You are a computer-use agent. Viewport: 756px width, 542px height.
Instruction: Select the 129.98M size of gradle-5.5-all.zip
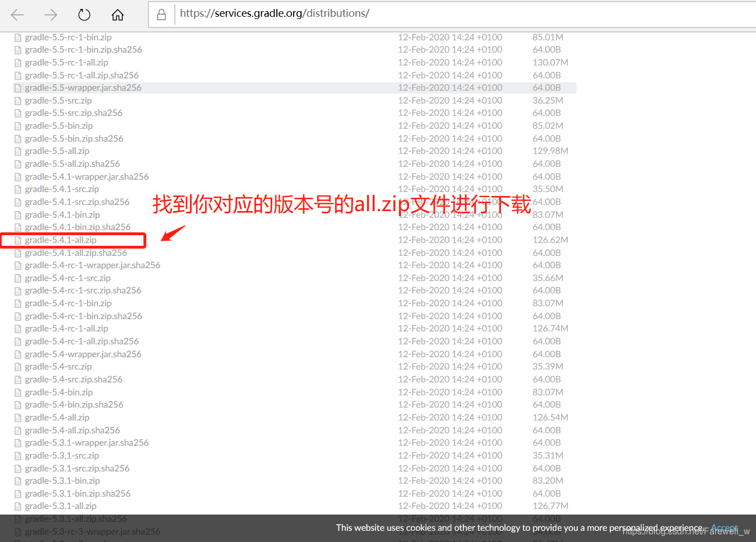tap(550, 151)
